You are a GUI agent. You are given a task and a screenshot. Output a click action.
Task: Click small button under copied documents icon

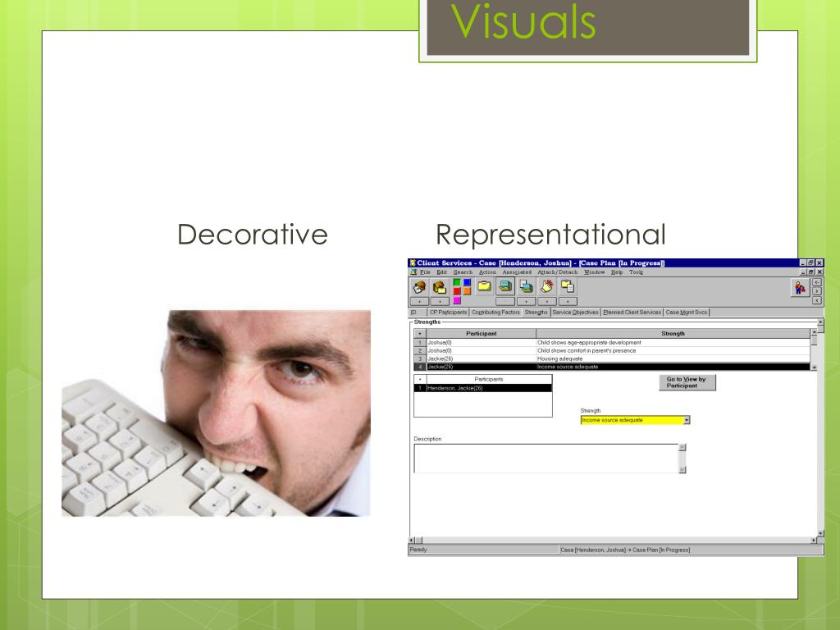[568, 302]
